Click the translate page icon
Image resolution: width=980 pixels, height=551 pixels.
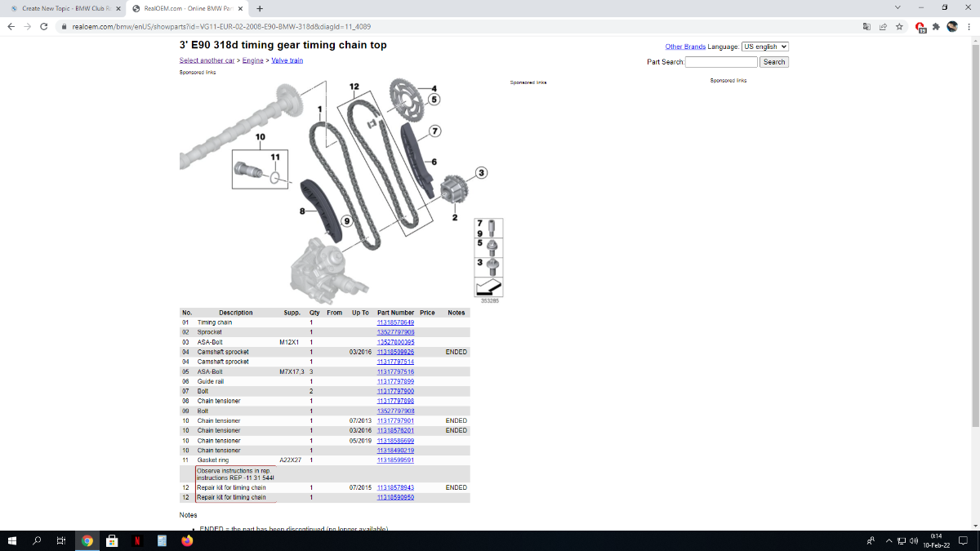pos(866,26)
